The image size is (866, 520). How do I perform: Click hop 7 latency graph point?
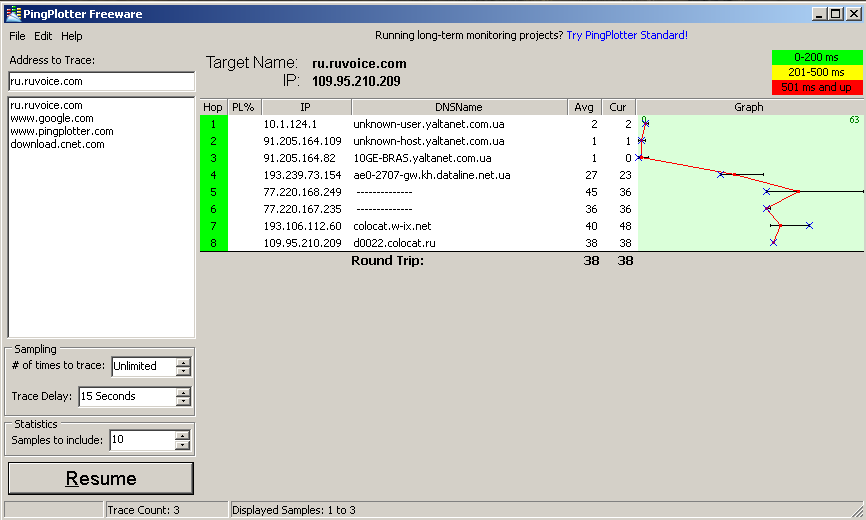pos(780,225)
